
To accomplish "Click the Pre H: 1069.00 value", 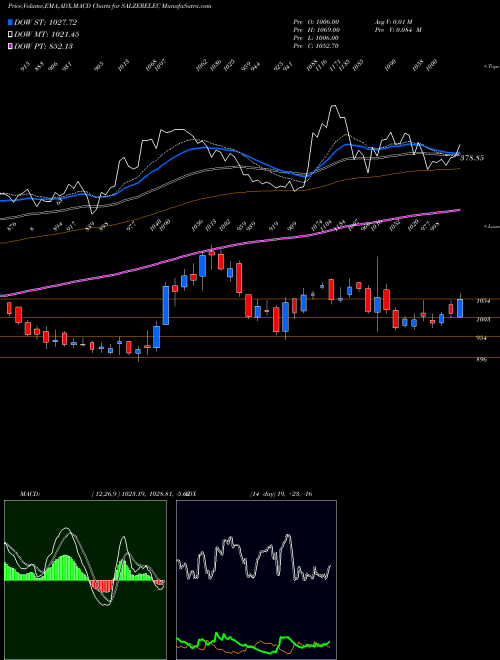I will point(316,30).
